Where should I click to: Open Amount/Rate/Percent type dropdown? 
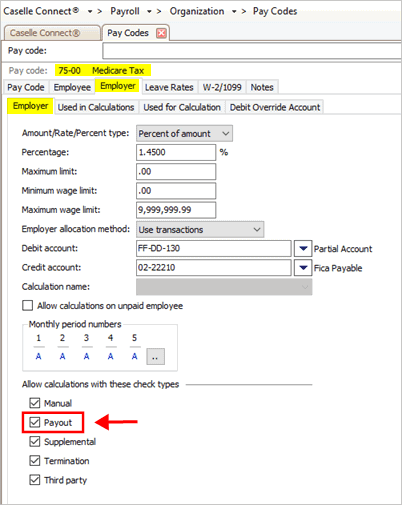(x=184, y=134)
